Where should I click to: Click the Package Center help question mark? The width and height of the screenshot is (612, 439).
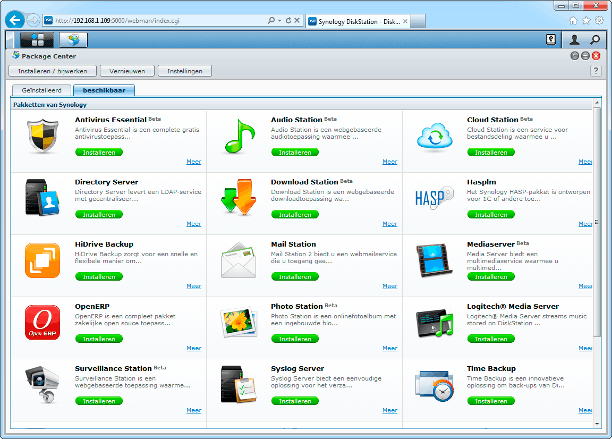(x=595, y=71)
